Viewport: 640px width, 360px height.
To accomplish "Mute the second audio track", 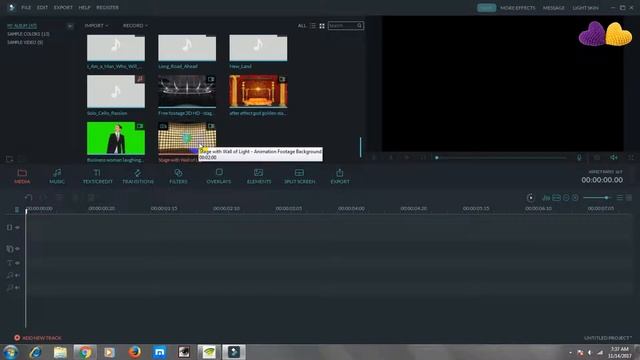I will tap(18, 288).
